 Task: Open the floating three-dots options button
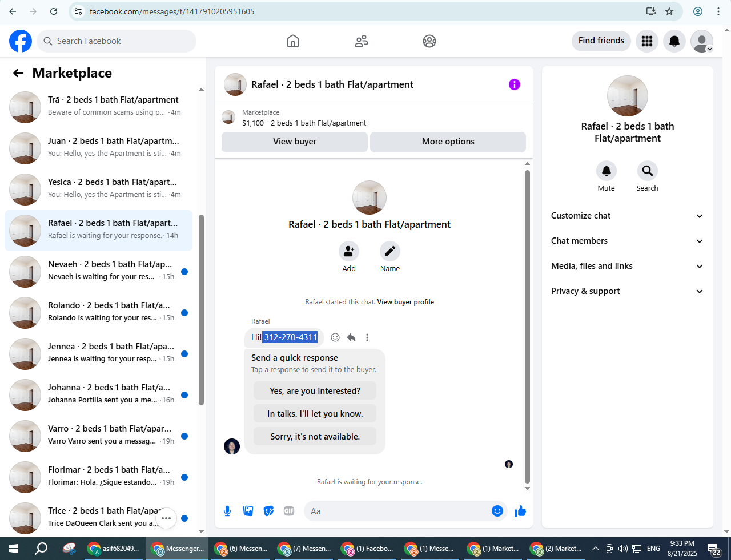click(166, 518)
